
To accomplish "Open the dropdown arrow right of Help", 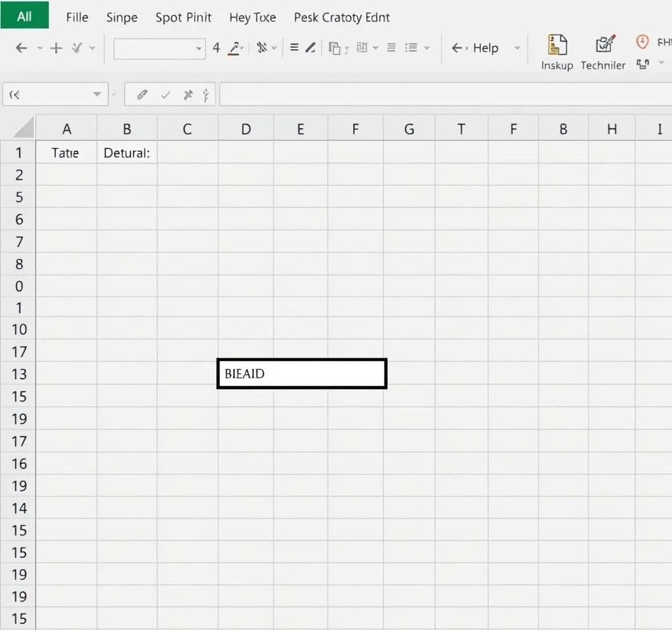I will (x=517, y=48).
